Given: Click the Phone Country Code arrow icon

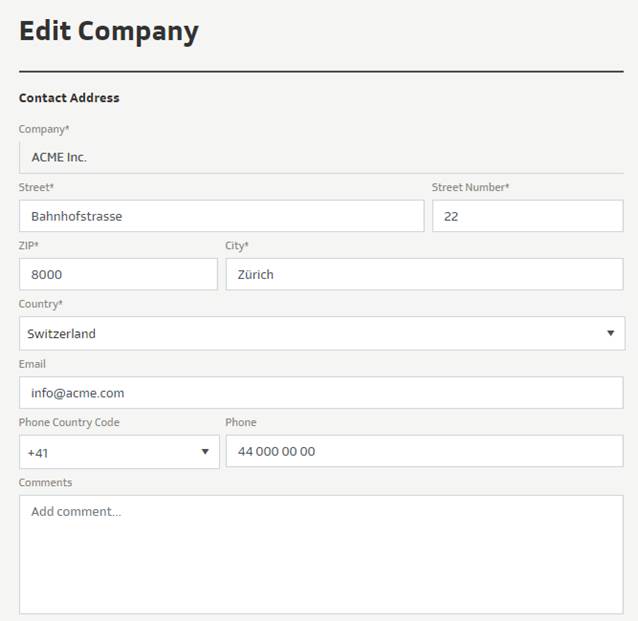Looking at the screenshot, I should [x=204, y=452].
